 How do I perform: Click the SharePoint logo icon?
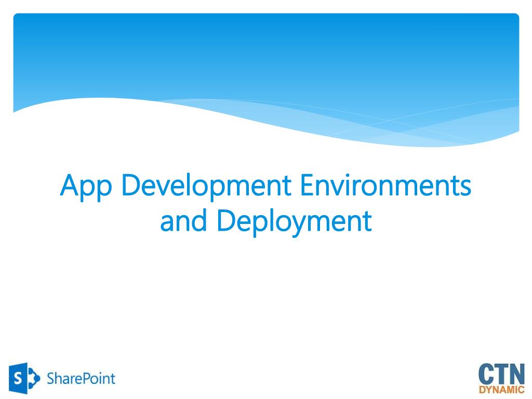coord(24,378)
